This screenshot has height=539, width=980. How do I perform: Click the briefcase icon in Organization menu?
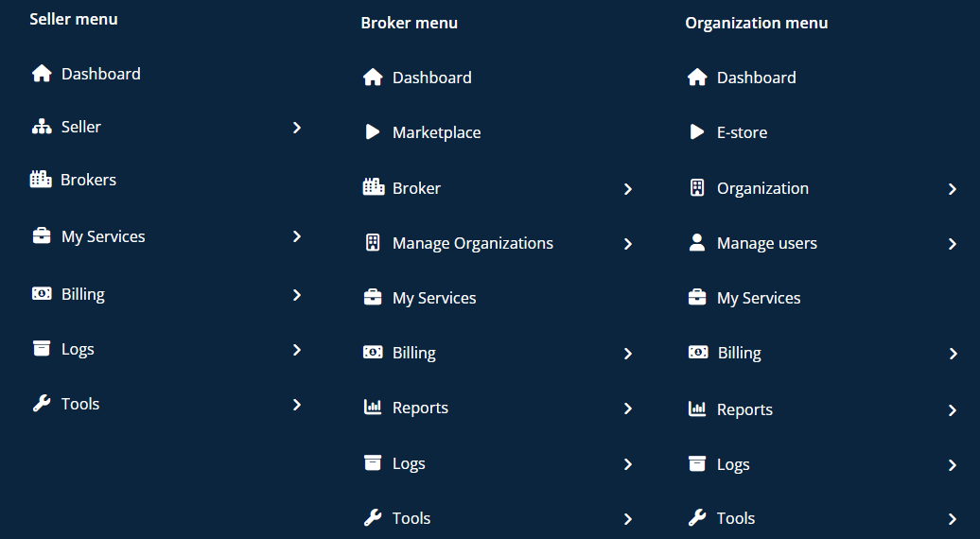tap(697, 297)
